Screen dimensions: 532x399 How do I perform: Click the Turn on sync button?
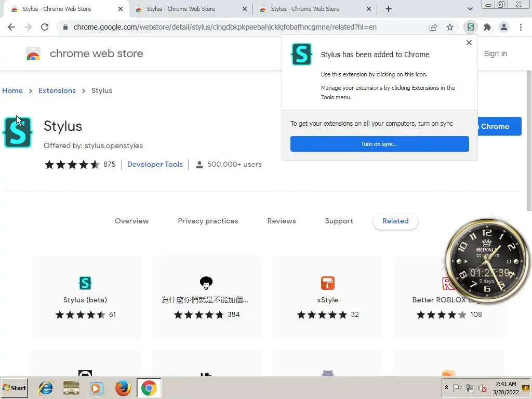[380, 144]
